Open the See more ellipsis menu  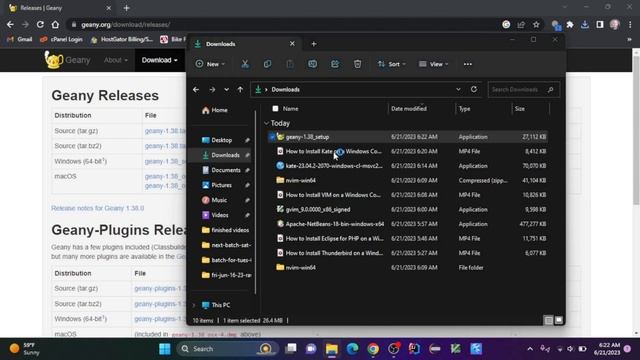[468, 64]
